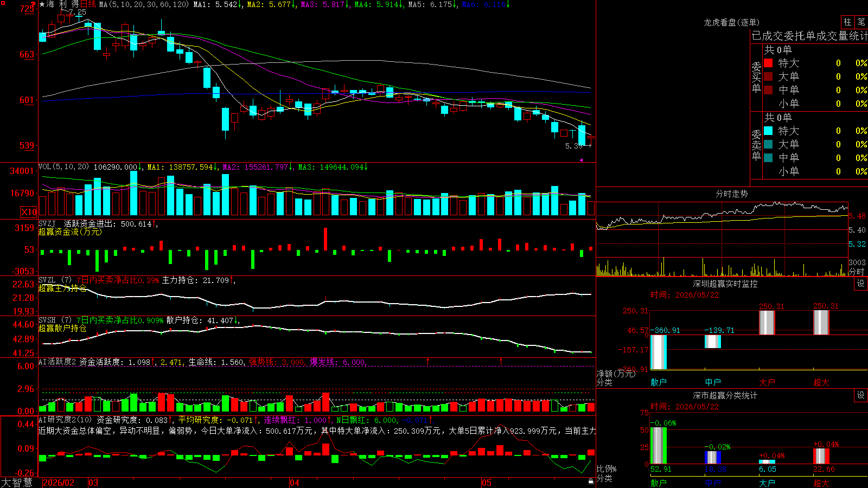Click the small red square icon at top-left
Screen dimensions: 868x488
[x=3, y=3]
